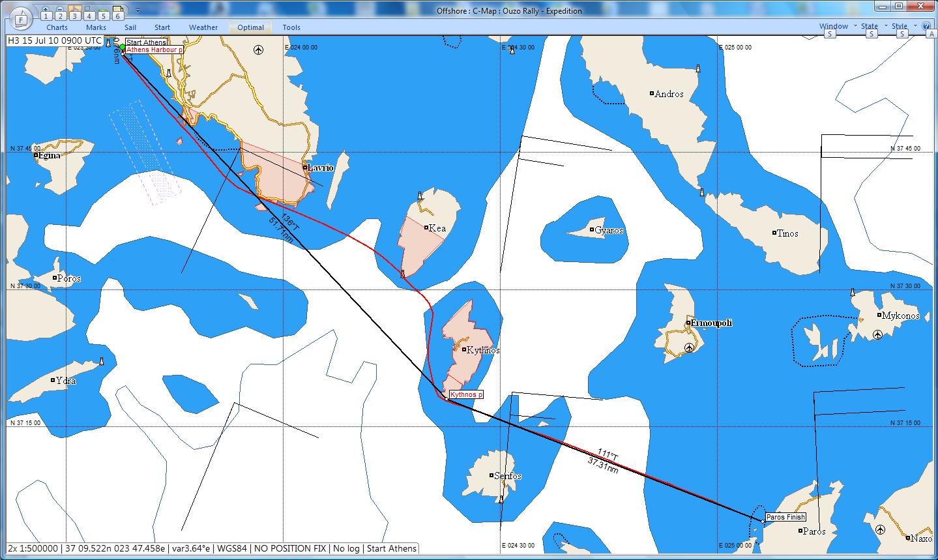Switch to the Weather ribbon tab

point(203,27)
